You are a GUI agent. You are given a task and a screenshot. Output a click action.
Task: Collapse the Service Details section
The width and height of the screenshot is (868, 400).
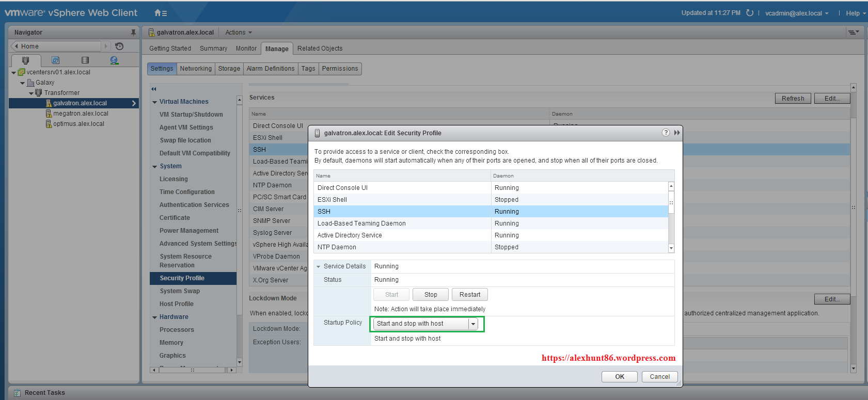pos(319,267)
